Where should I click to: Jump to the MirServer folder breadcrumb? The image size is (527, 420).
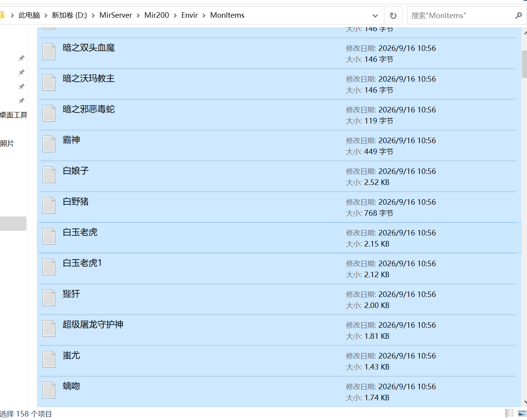coord(116,15)
